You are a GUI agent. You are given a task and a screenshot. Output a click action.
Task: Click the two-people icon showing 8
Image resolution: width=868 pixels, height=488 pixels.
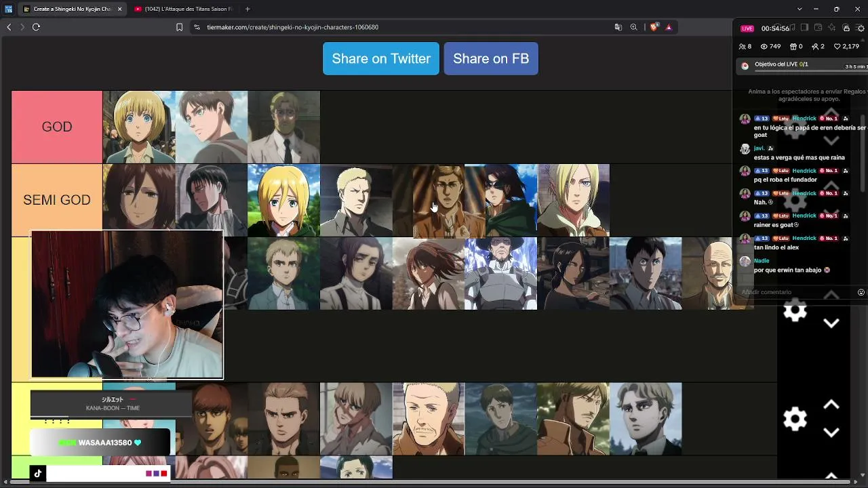742,47
